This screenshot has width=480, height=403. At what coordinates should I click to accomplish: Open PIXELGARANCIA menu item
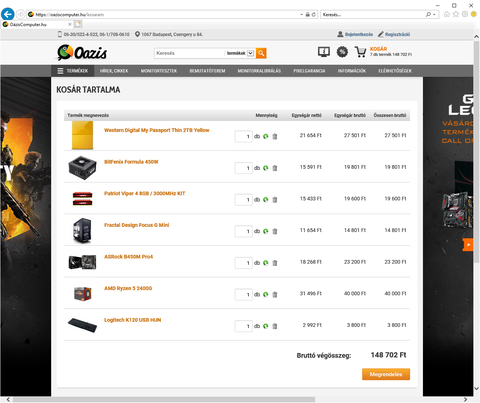pyautogui.click(x=309, y=71)
